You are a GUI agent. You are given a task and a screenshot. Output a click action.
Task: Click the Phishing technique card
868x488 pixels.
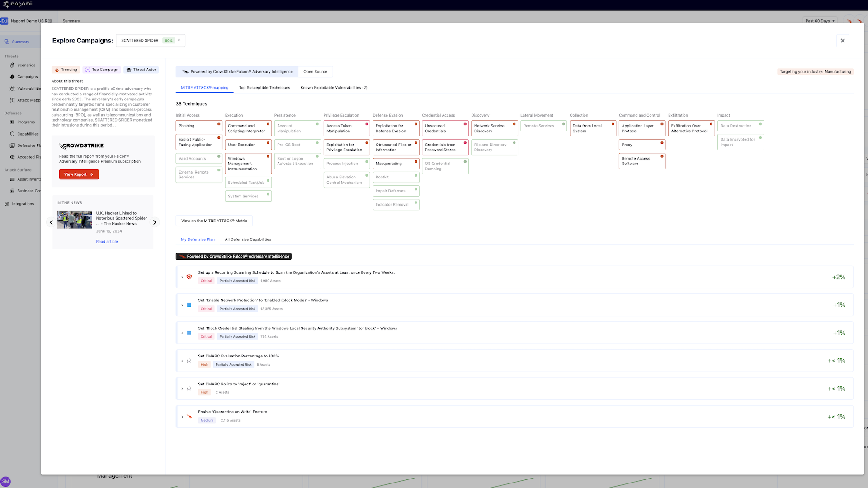198,126
